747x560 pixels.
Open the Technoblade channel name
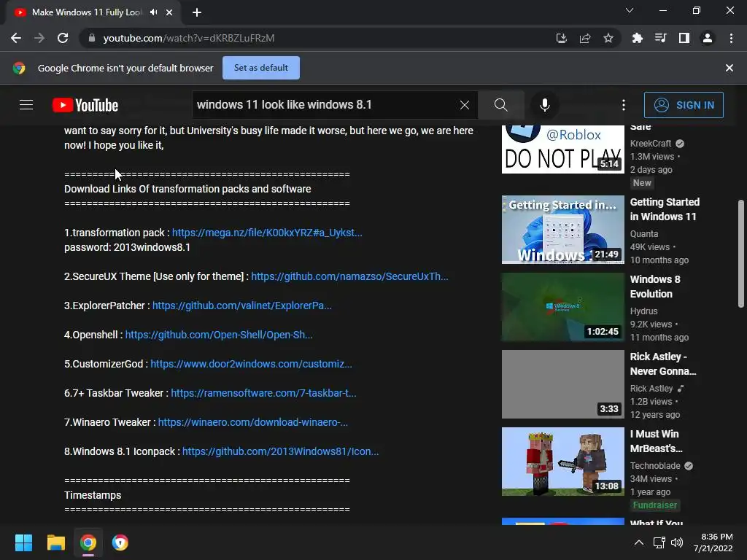[655, 466]
